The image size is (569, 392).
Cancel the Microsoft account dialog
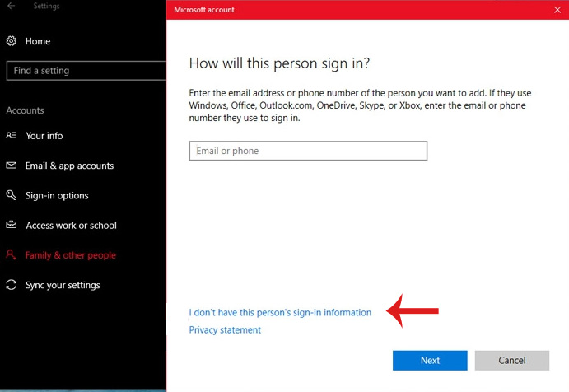pyautogui.click(x=512, y=361)
